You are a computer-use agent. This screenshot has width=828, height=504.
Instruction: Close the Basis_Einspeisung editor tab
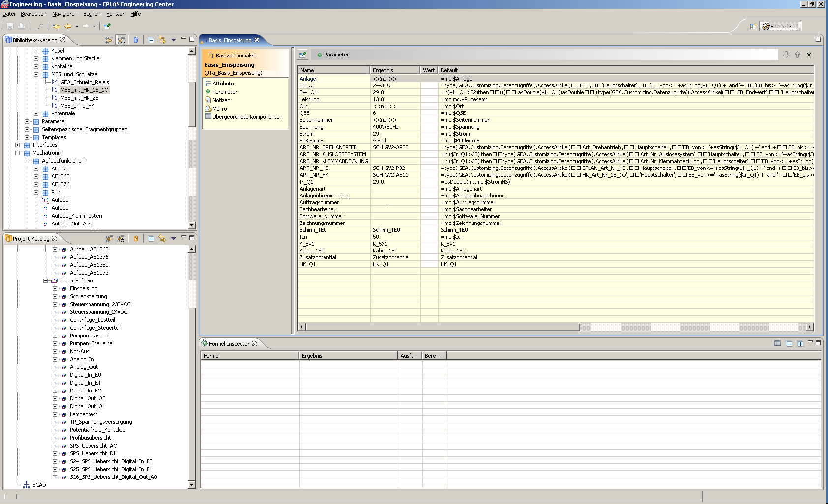(x=257, y=40)
